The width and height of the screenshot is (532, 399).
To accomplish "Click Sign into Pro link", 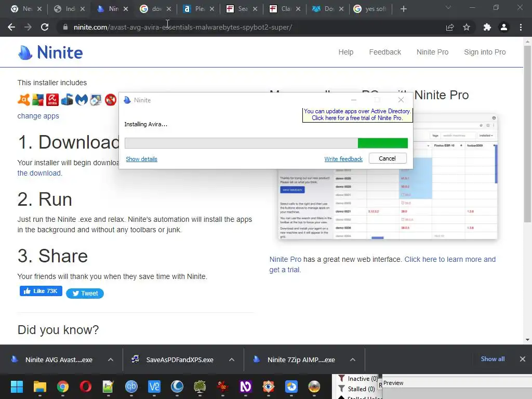I will pyautogui.click(x=485, y=52).
